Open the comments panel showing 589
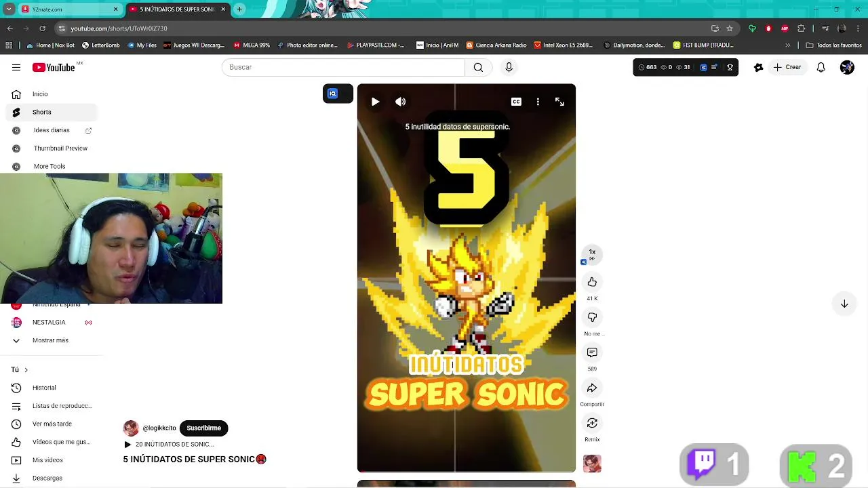Viewport: 868px width, 488px height. click(x=592, y=352)
